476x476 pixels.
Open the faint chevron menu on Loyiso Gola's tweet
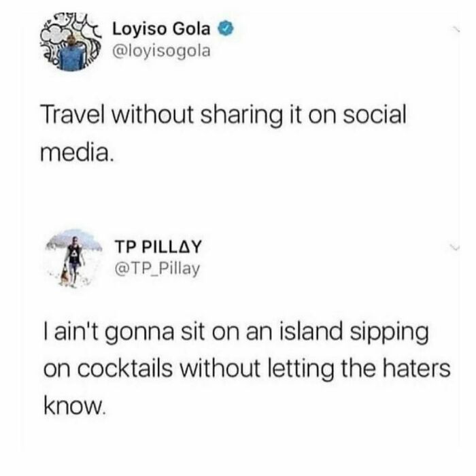click(456, 29)
